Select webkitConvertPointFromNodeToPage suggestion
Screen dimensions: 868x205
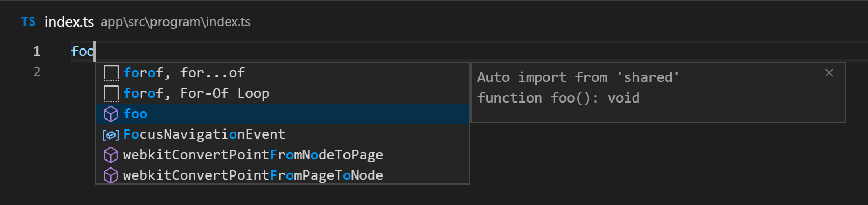(x=282, y=155)
